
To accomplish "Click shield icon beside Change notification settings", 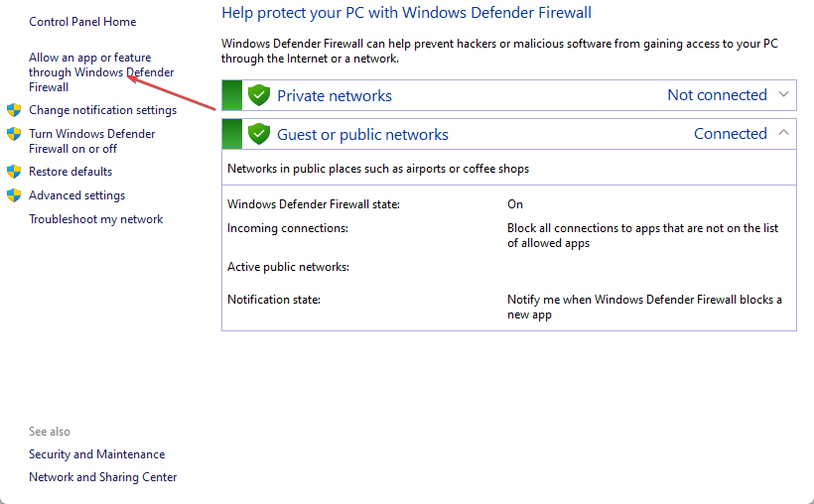I will point(14,110).
